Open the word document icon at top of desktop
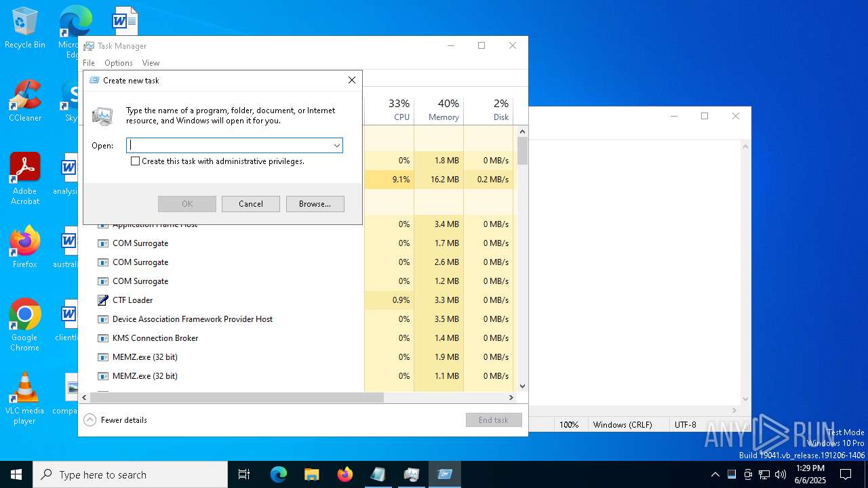The height and width of the screenshot is (488, 868). pos(125,20)
